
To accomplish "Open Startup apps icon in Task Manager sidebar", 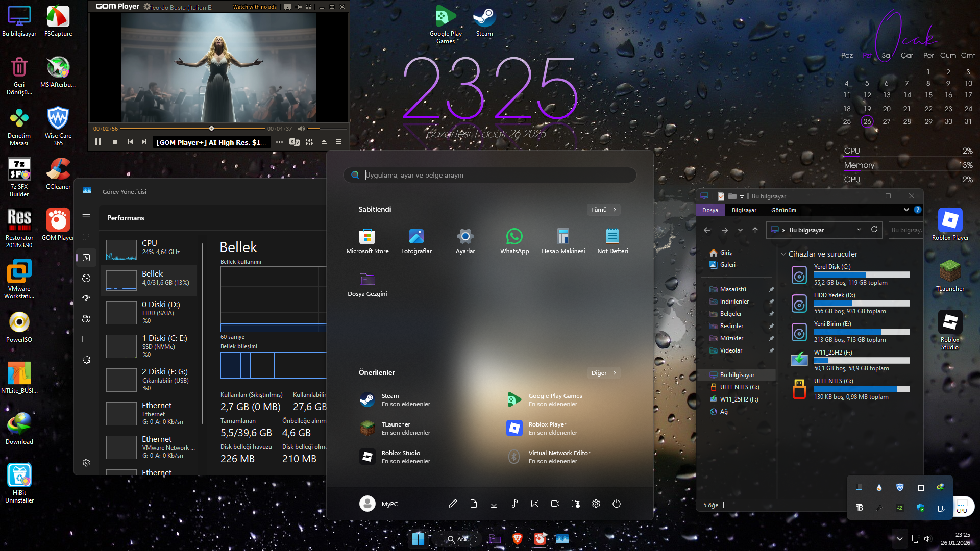I will [x=86, y=298].
